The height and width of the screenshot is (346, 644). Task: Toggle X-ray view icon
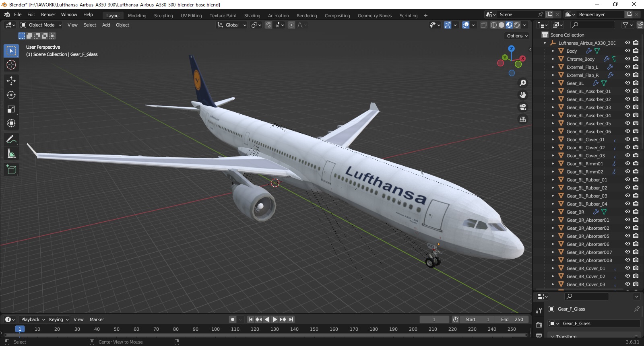[483, 25]
